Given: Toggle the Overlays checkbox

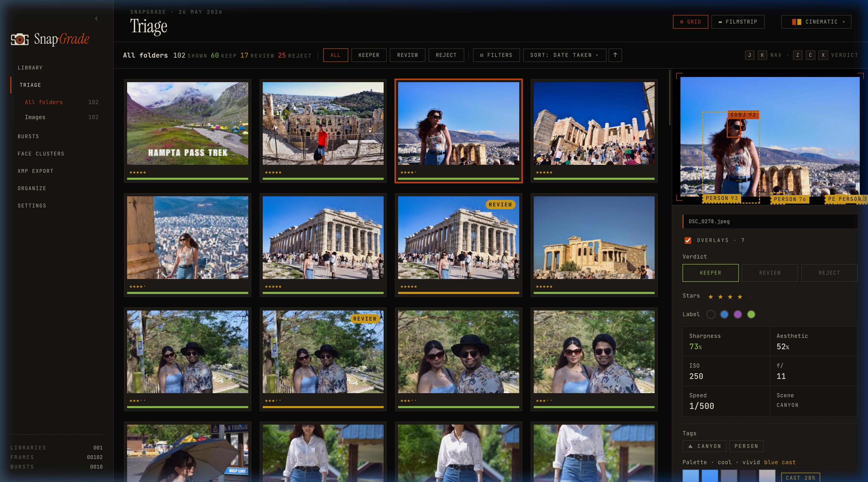Looking at the screenshot, I should point(688,240).
